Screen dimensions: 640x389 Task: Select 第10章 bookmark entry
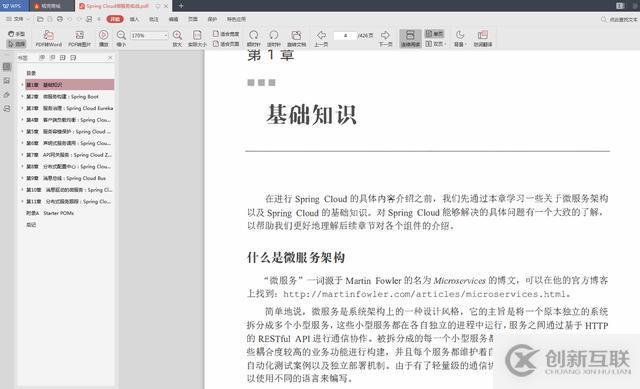coord(69,190)
